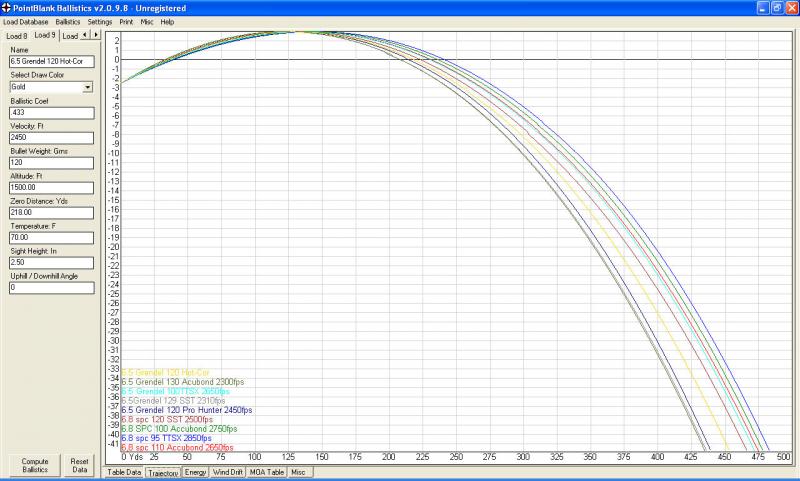The image size is (800, 481).
Task: Open the Settings menu
Action: [100, 21]
